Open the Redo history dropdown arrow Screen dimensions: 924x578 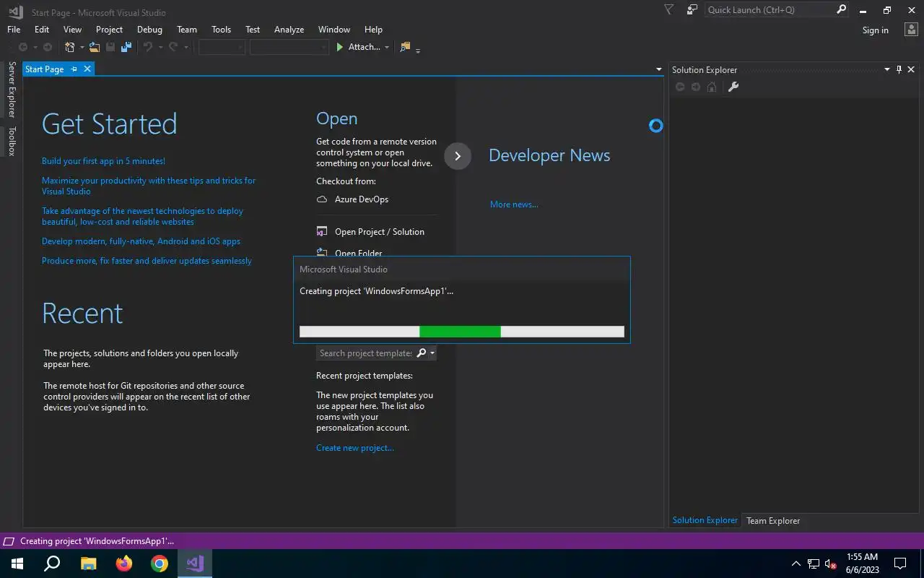tap(186, 48)
